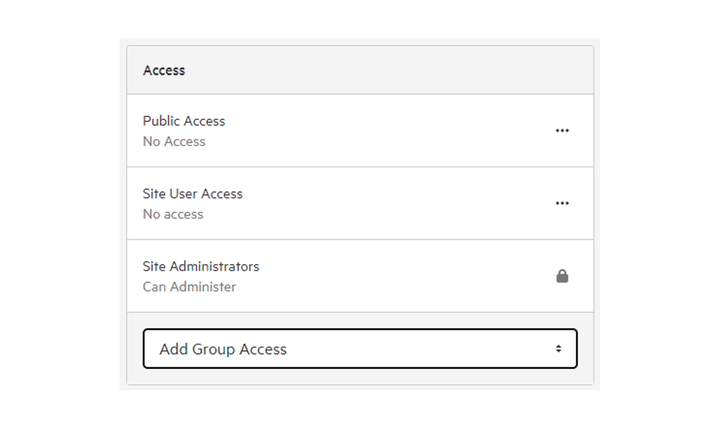Click the 'Can Administer' permission text

[189, 287]
